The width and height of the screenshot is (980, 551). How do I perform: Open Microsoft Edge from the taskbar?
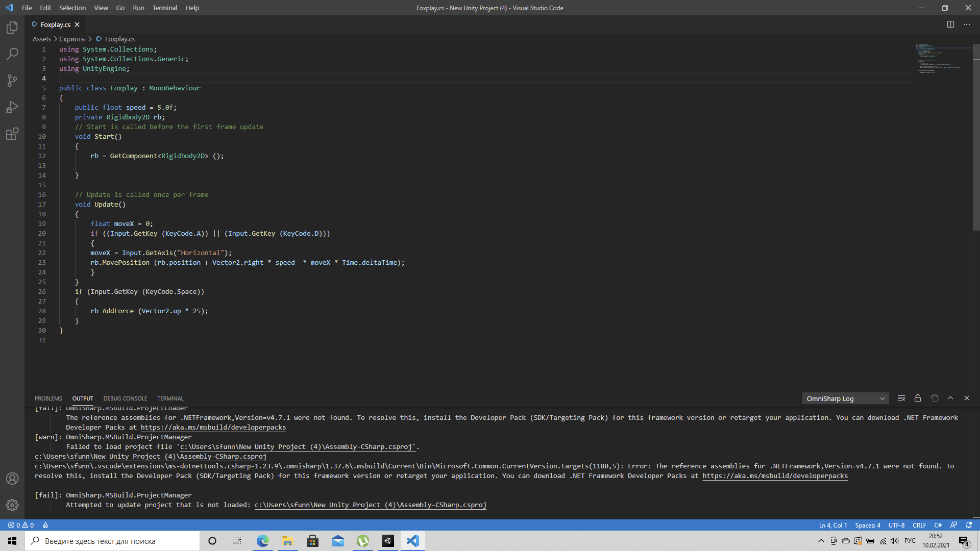tap(262, 541)
